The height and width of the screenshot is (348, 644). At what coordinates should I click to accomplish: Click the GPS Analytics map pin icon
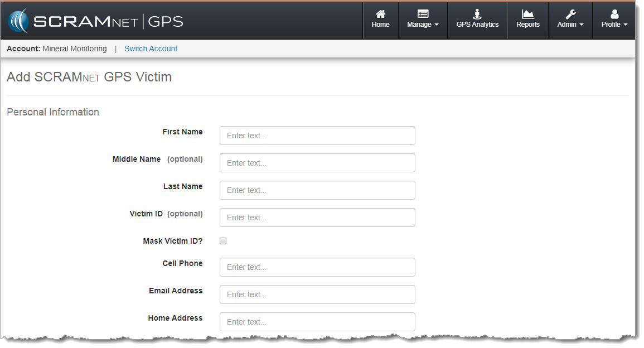477,14
